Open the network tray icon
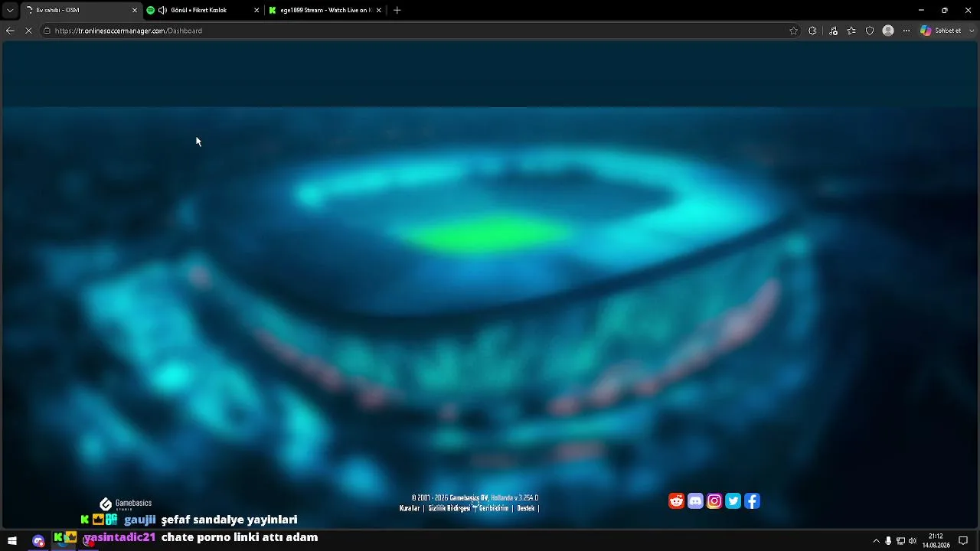The image size is (980, 551). 900,541
